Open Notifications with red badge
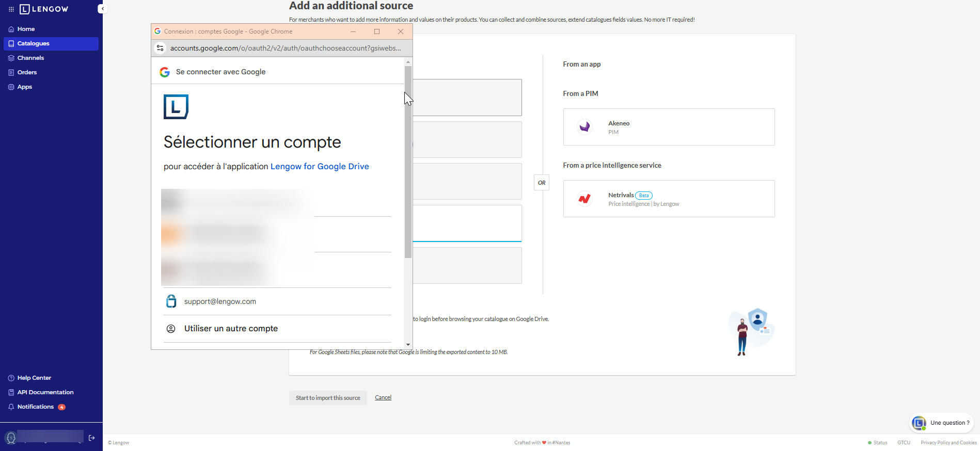Screen dimensions: 980x451 36,407
